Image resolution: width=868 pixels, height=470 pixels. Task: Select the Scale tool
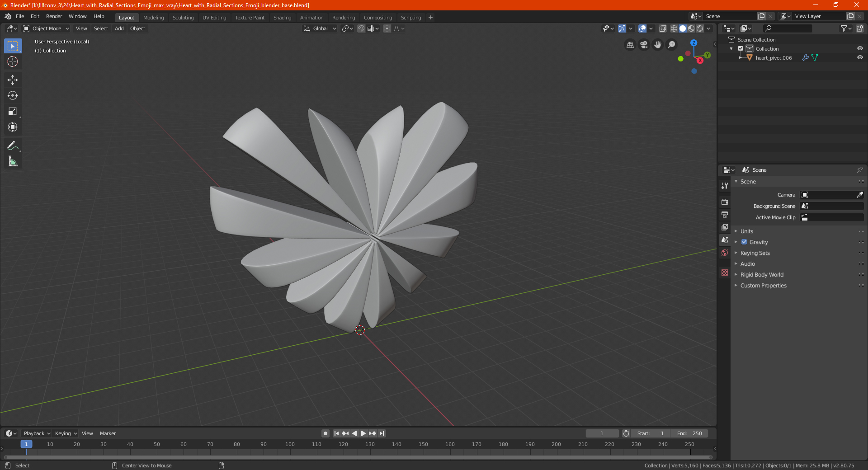point(13,112)
